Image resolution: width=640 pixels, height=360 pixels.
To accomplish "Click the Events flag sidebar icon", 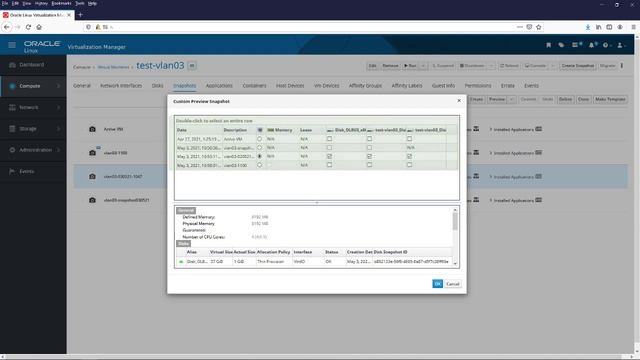I will coord(12,171).
